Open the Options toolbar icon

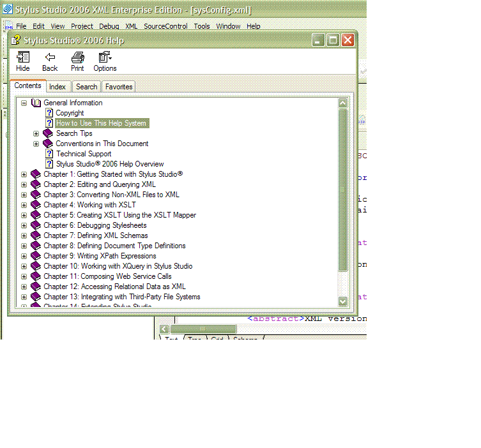pos(105,57)
